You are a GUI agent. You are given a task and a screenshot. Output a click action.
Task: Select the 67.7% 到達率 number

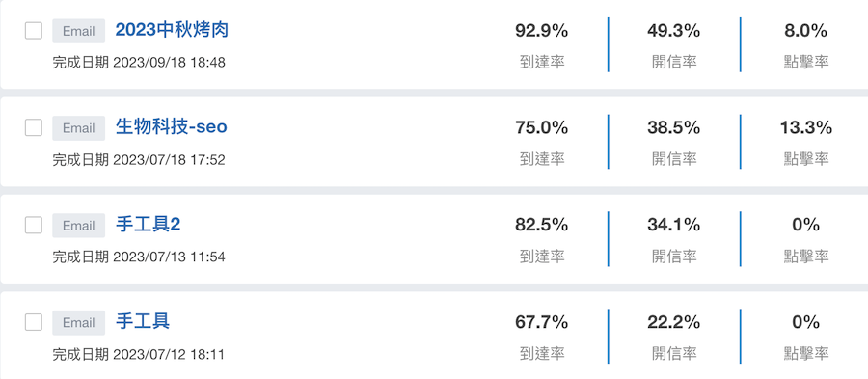click(541, 322)
